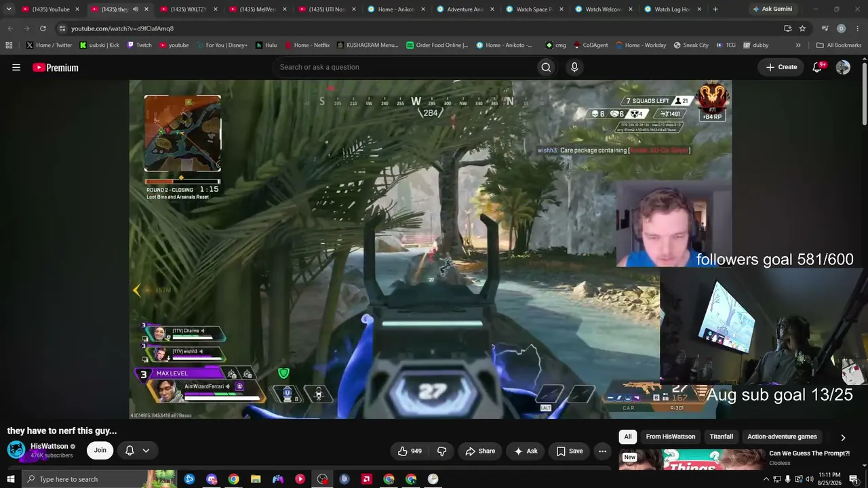Open File Explorer from the taskbar
The height and width of the screenshot is (488, 868).
tap(256, 479)
